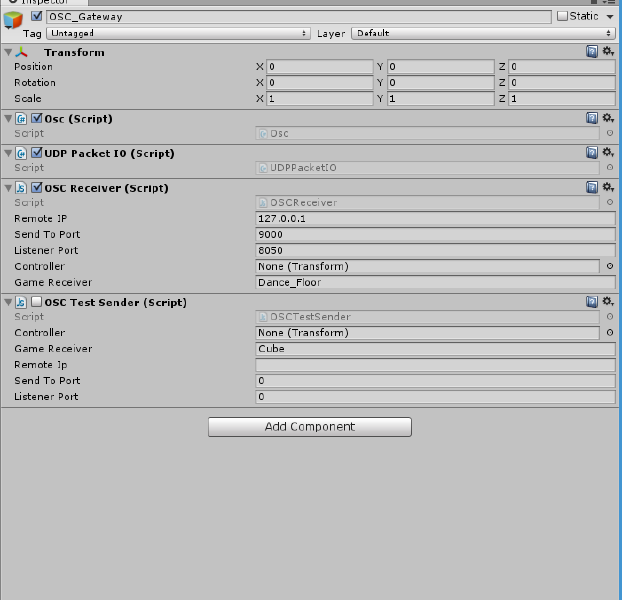Open object picker for OSC Receiver Controller
Screen dimensions: 622x600
click(x=610, y=266)
